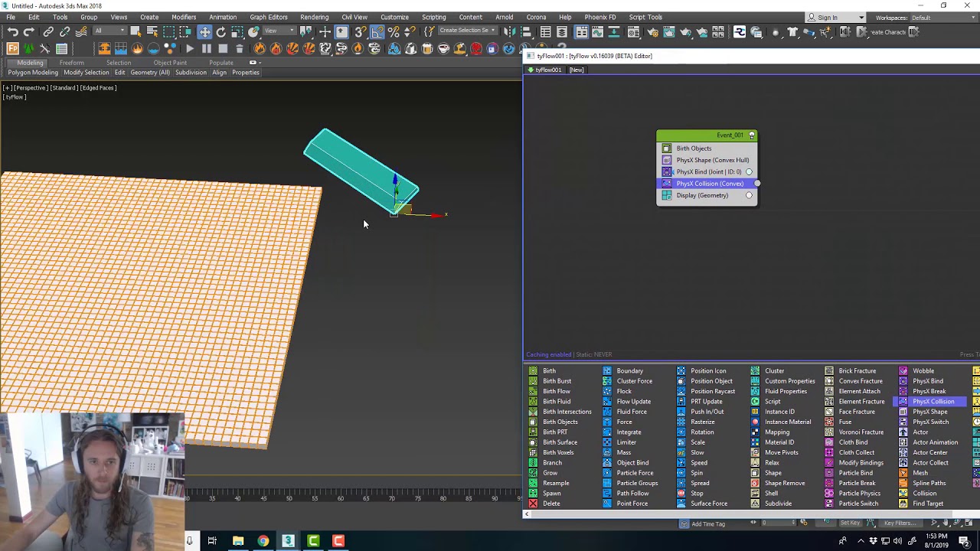Select the Instance Material operator in depot
Viewport: 980px width, 551px height.
(782, 422)
